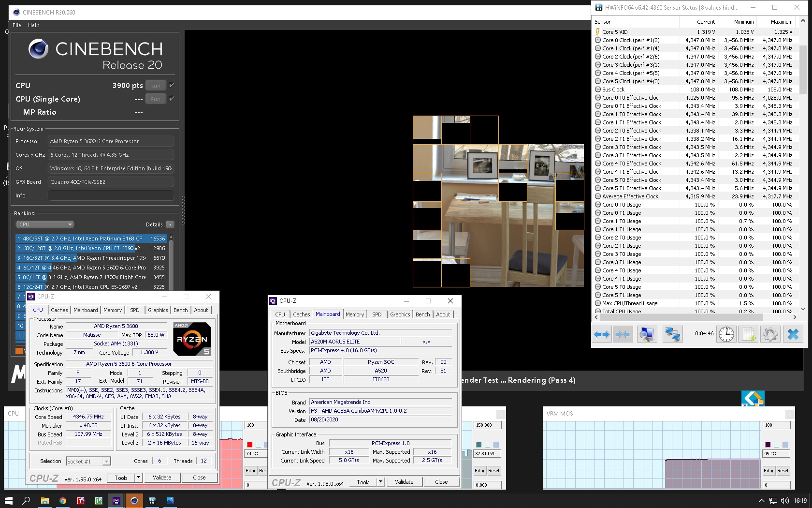
Task: Open the volume control in system tray
Action: 784,501
